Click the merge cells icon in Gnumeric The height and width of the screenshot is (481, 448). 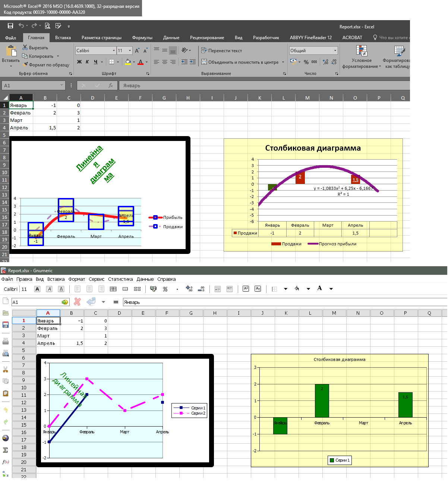point(125,289)
